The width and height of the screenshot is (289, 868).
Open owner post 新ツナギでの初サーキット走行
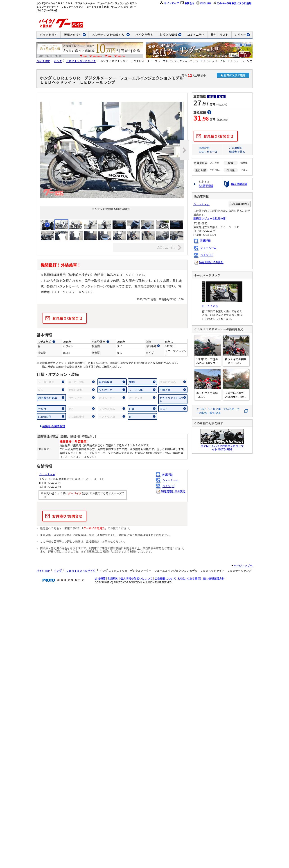click(236, 350)
